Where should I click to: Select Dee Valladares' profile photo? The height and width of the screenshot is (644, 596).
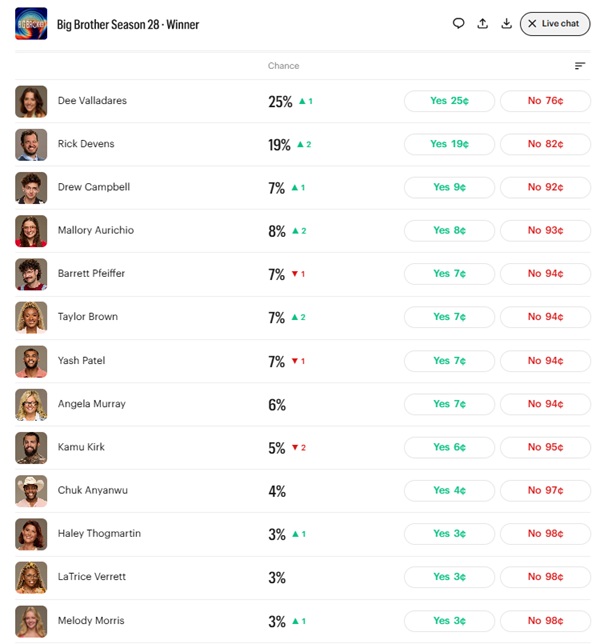pos(31,101)
